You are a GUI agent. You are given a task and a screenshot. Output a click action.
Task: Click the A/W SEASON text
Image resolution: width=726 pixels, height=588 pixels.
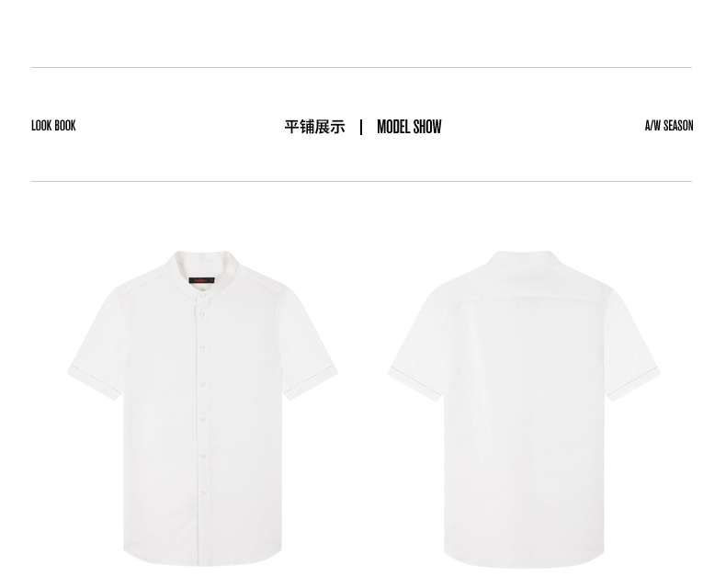coord(669,126)
